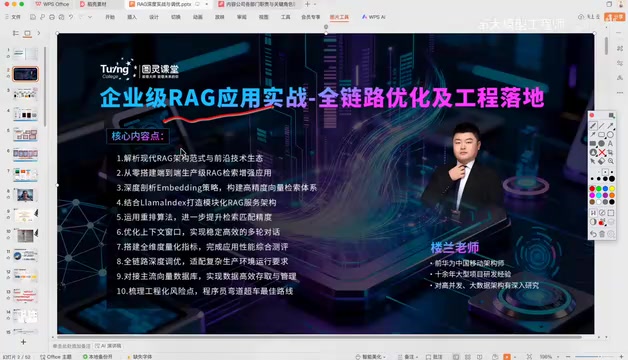Click the print preview icon in toolbar
Screen dimensions: 628x360
tap(61, 17)
